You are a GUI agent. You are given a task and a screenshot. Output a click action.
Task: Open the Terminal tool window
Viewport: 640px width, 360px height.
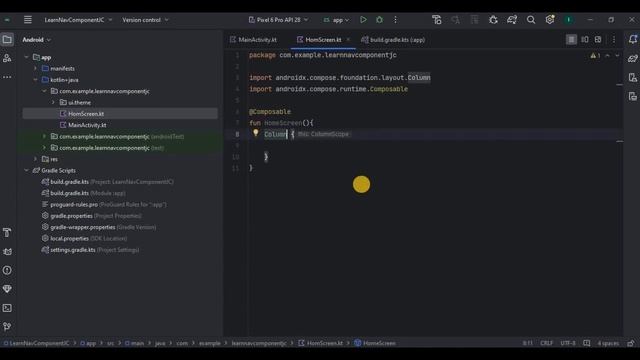7,308
